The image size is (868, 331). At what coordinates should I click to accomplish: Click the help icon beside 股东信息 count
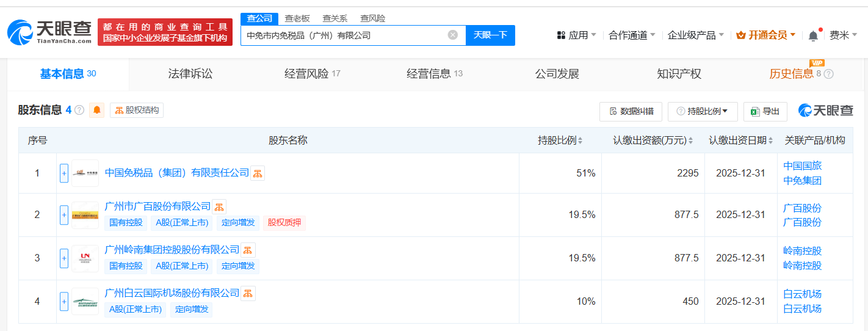click(x=79, y=111)
